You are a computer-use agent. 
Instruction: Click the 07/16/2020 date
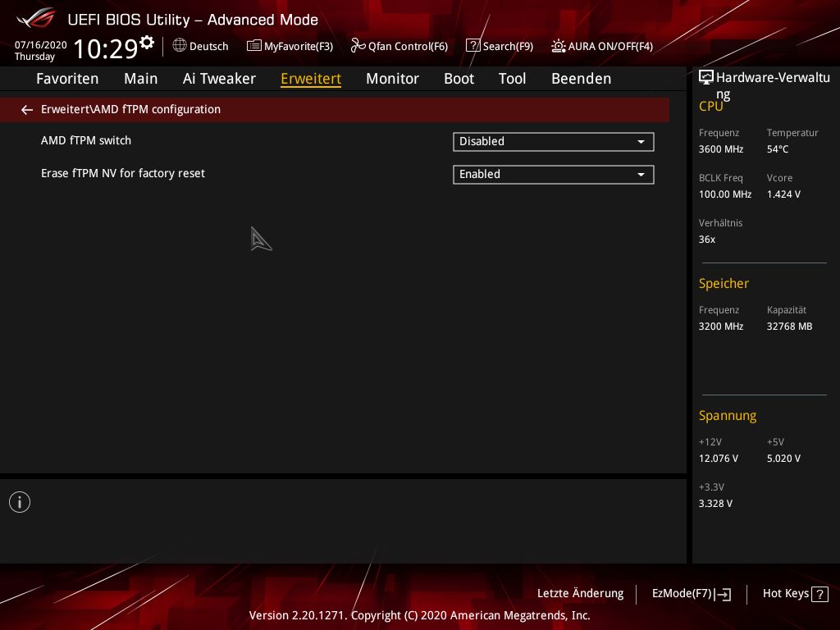[41, 45]
